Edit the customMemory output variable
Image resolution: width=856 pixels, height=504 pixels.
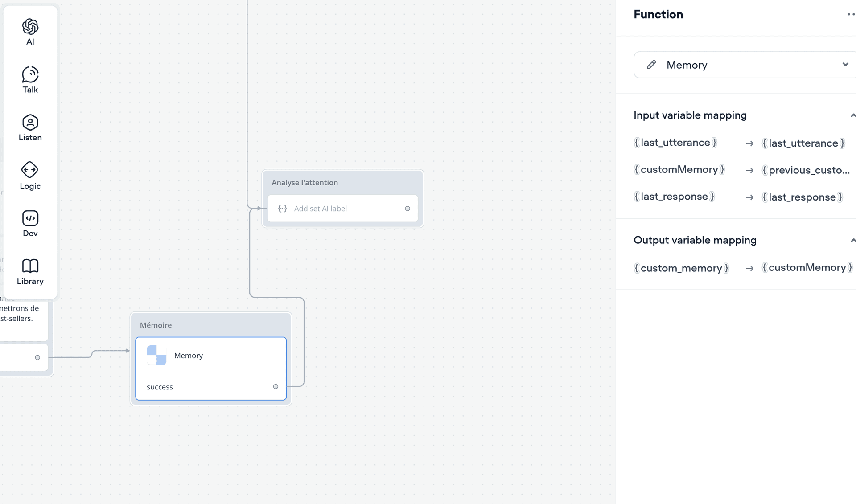[x=807, y=267]
